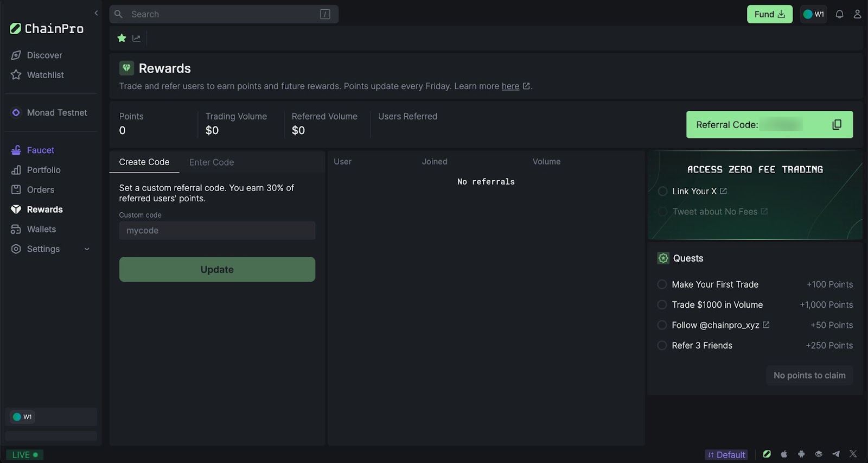Open the Follow @chainpro_xyz external link

click(x=766, y=325)
